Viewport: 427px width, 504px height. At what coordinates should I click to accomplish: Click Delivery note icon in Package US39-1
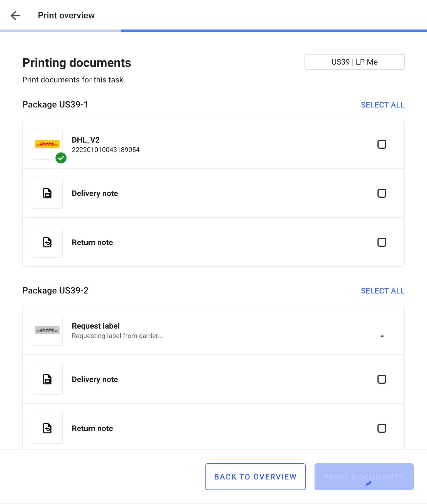pyautogui.click(x=47, y=193)
